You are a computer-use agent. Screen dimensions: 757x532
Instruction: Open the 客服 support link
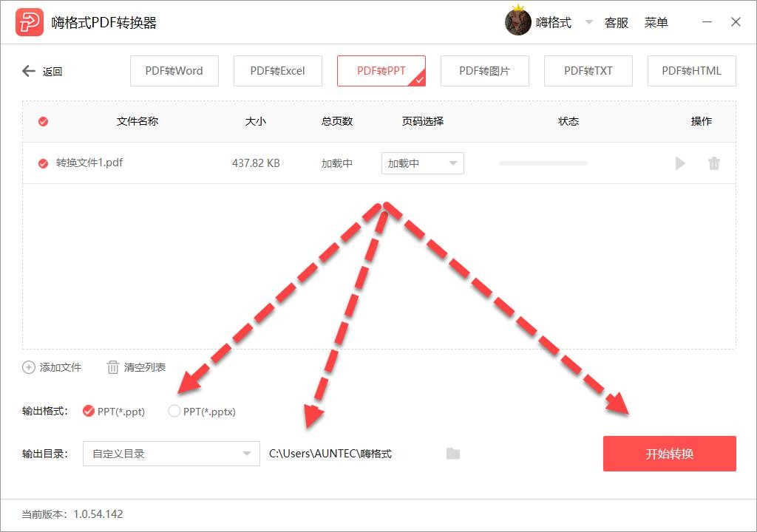point(617,23)
